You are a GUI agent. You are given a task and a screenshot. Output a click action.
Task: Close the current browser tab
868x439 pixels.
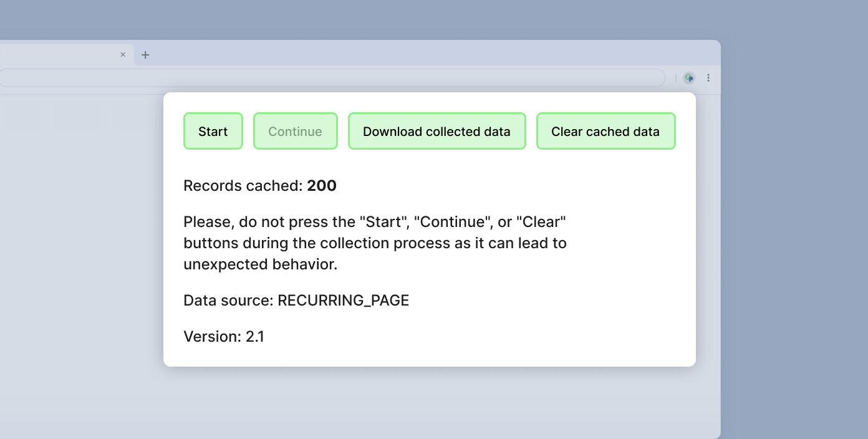pos(123,54)
